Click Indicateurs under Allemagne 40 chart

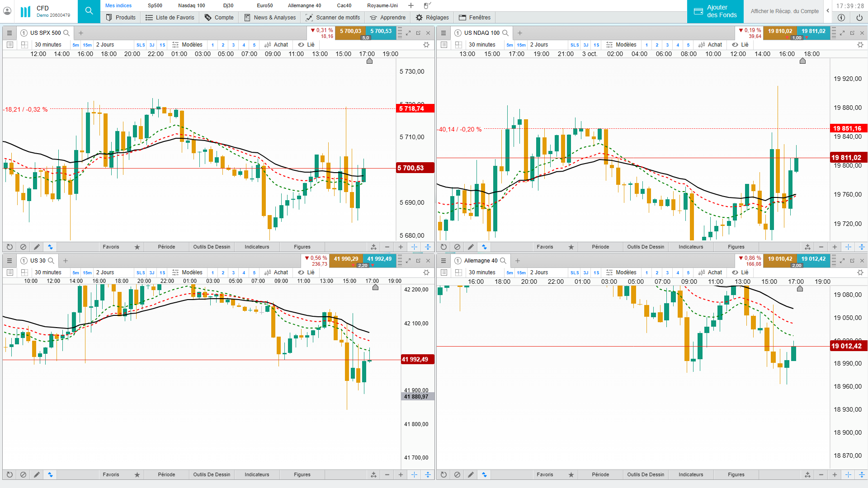[691, 475]
